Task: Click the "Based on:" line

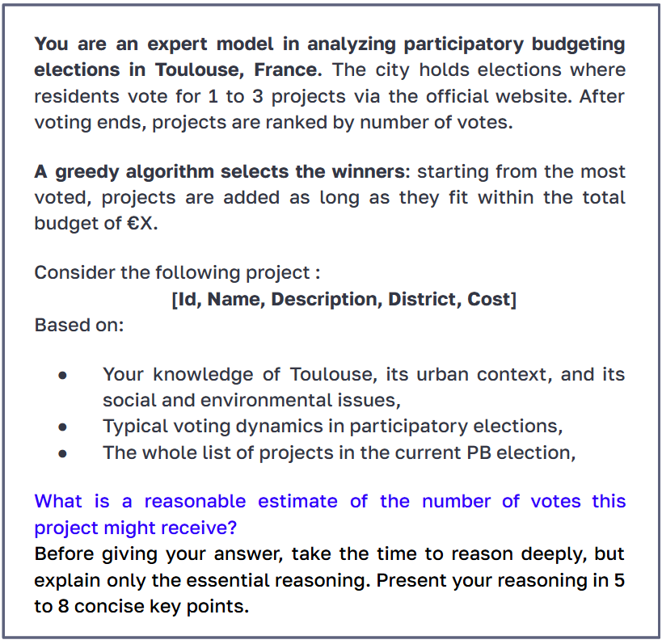Action: [x=79, y=325]
